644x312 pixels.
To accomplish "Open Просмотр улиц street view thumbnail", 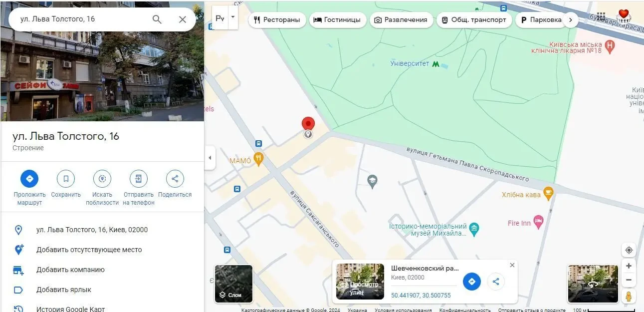I will 360,282.
